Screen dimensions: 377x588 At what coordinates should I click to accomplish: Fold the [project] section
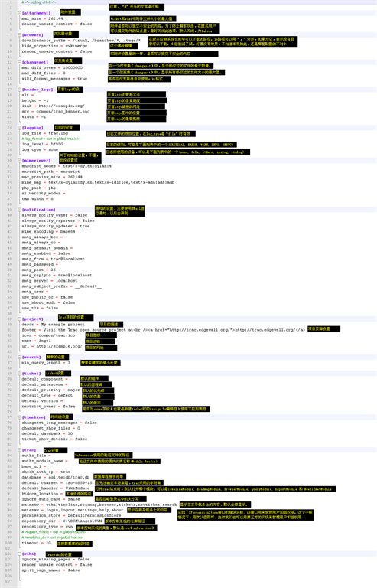[x=19, y=318]
